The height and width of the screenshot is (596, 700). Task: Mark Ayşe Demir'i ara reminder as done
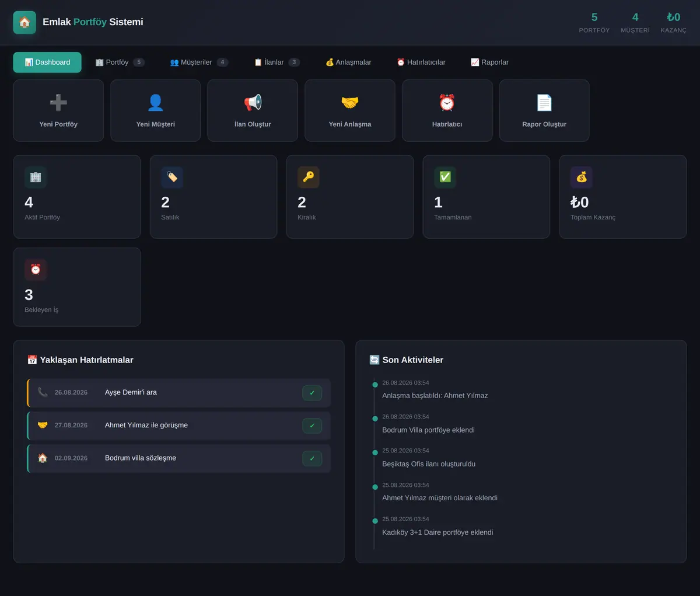(312, 393)
